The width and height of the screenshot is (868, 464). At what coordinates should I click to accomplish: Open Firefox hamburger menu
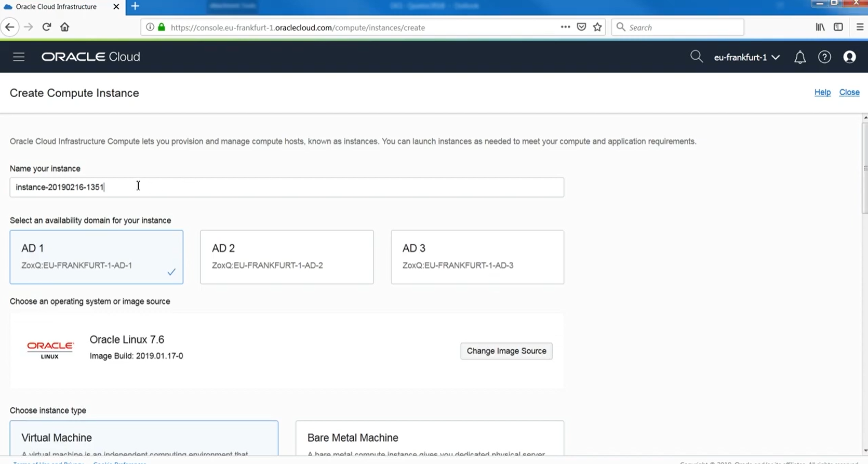pos(860,27)
